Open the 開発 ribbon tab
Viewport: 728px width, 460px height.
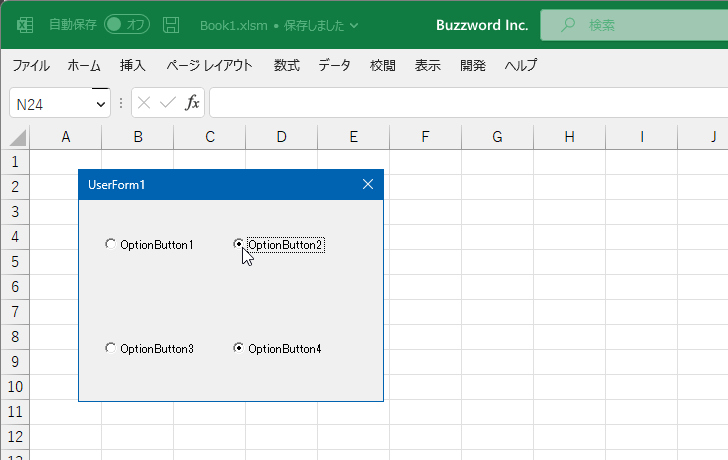[x=473, y=65]
